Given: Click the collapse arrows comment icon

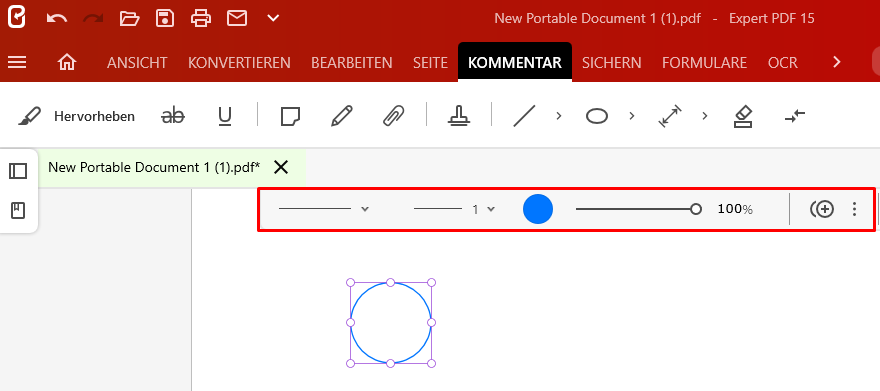Looking at the screenshot, I should (795, 116).
